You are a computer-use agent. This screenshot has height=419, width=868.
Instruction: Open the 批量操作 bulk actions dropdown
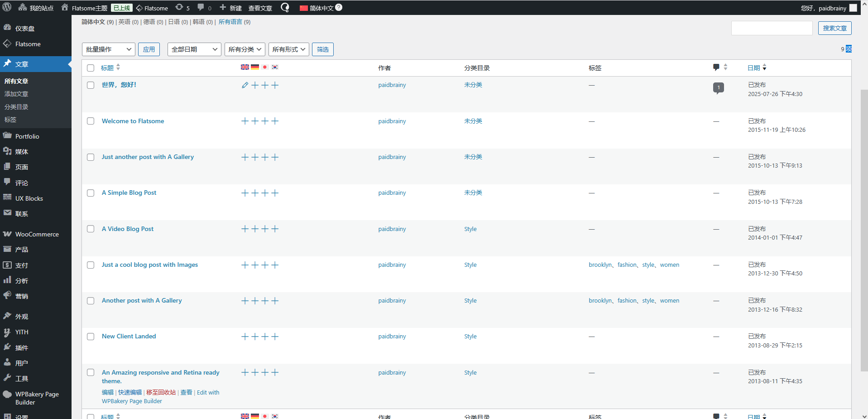coord(108,49)
